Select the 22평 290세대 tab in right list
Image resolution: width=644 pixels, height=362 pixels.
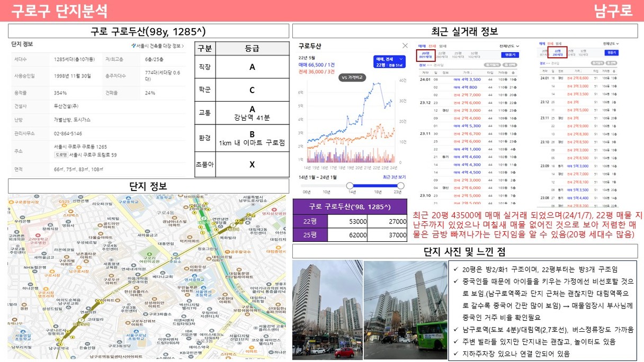557,53
